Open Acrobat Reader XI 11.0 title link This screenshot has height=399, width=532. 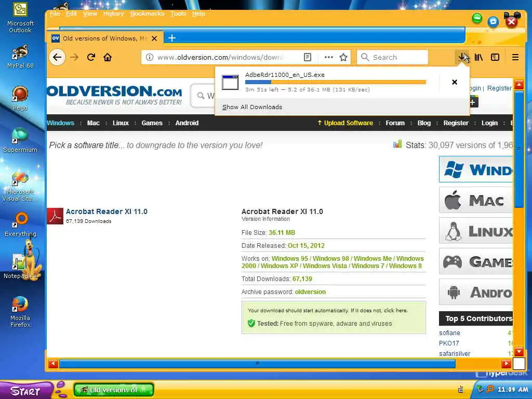click(x=107, y=211)
